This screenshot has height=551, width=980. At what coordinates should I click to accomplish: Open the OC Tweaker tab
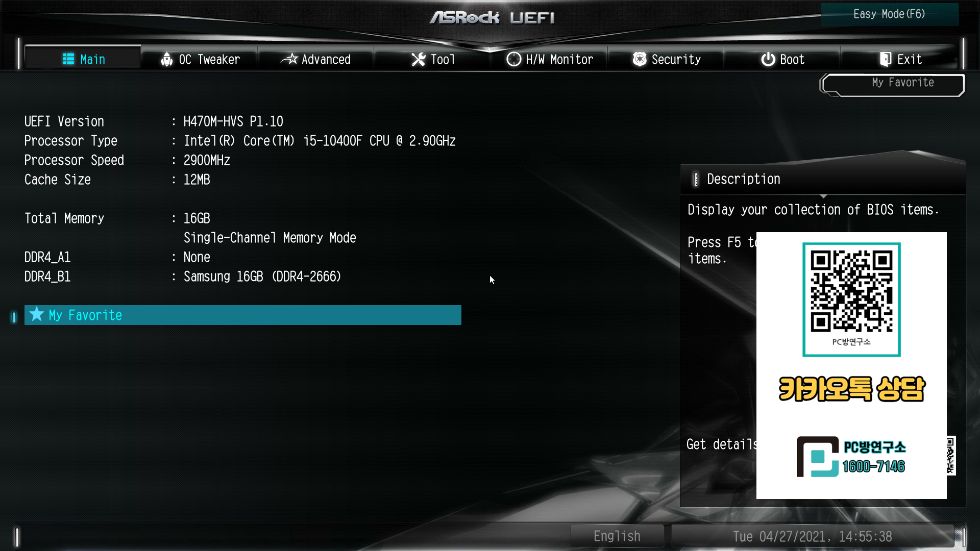pyautogui.click(x=209, y=59)
